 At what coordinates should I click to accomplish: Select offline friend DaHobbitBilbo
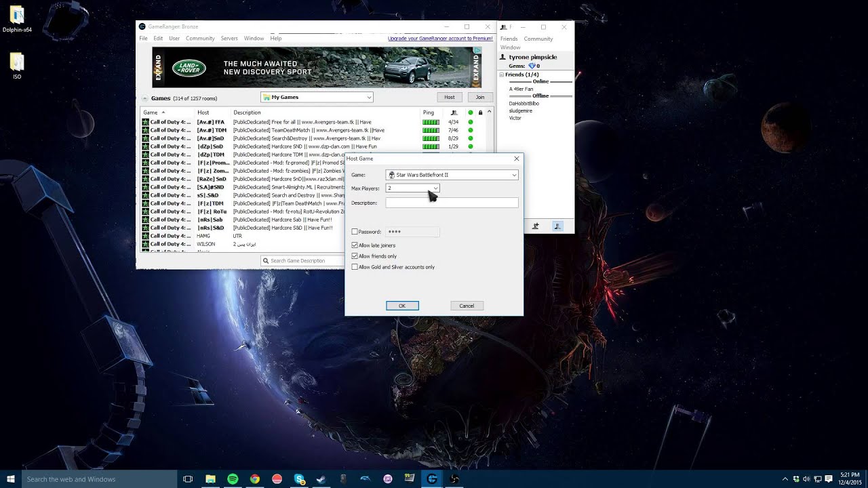(524, 103)
